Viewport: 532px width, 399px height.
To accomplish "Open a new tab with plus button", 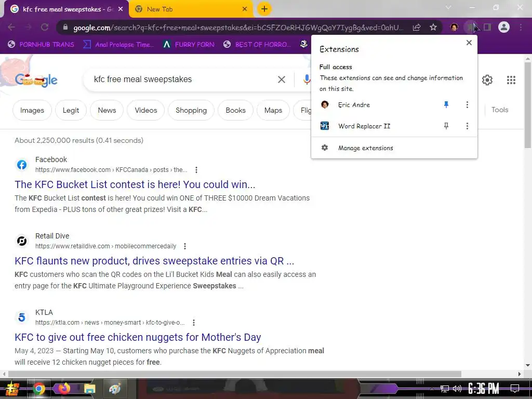I will click(264, 9).
